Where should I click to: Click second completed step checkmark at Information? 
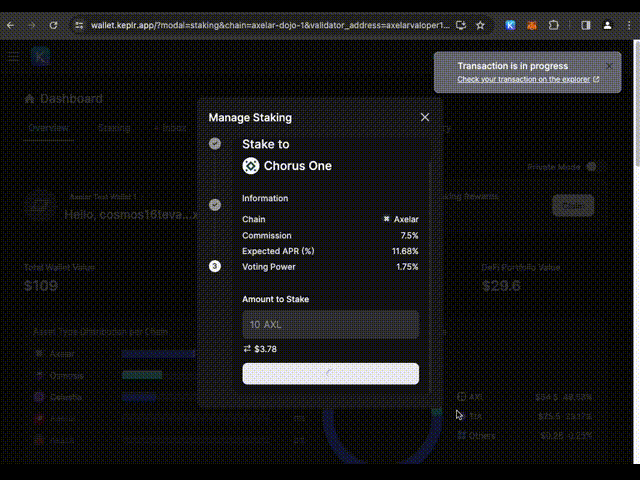[215, 205]
